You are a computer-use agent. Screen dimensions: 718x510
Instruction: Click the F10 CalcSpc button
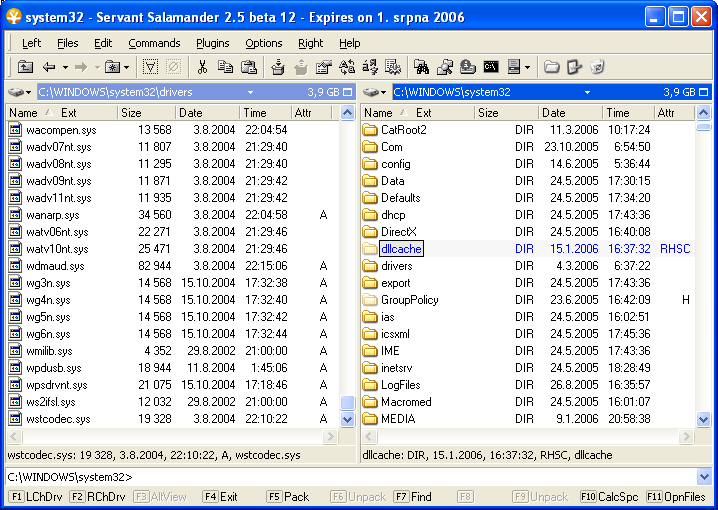click(x=609, y=497)
